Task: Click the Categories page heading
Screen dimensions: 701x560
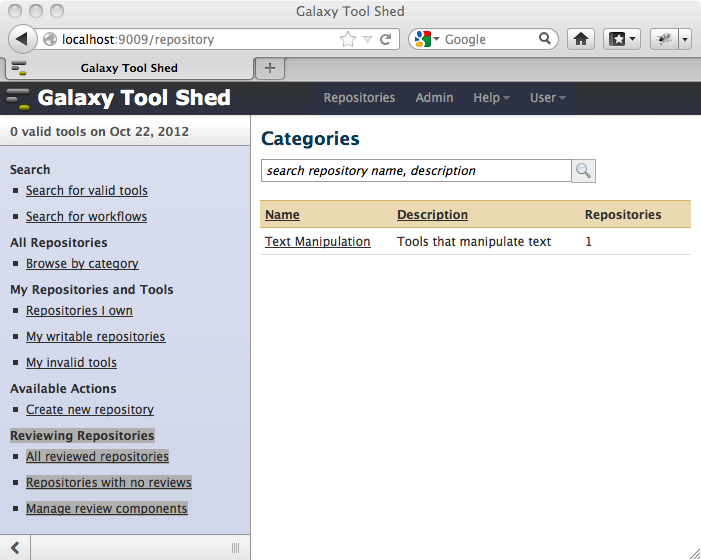Action: tap(310, 139)
